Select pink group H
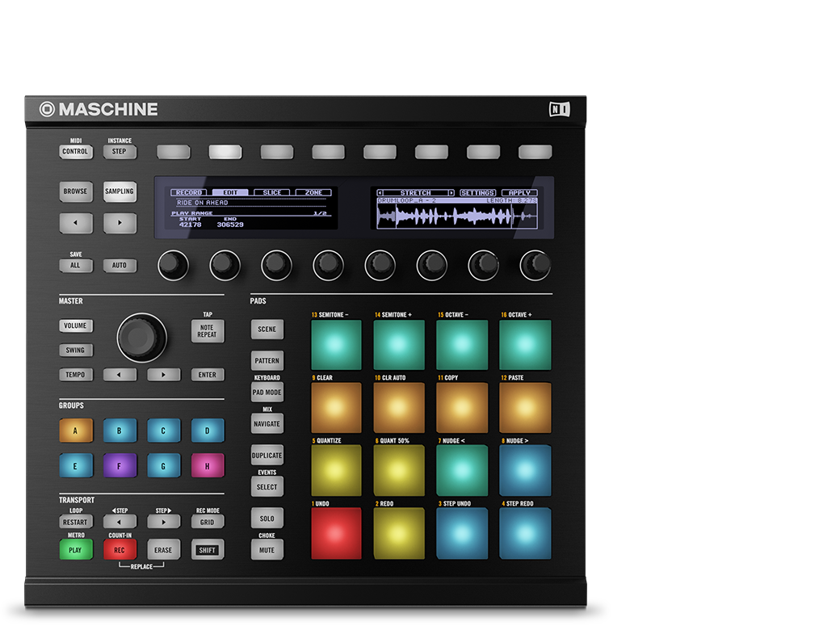Screen dimensions: 840x630 [x=208, y=466]
